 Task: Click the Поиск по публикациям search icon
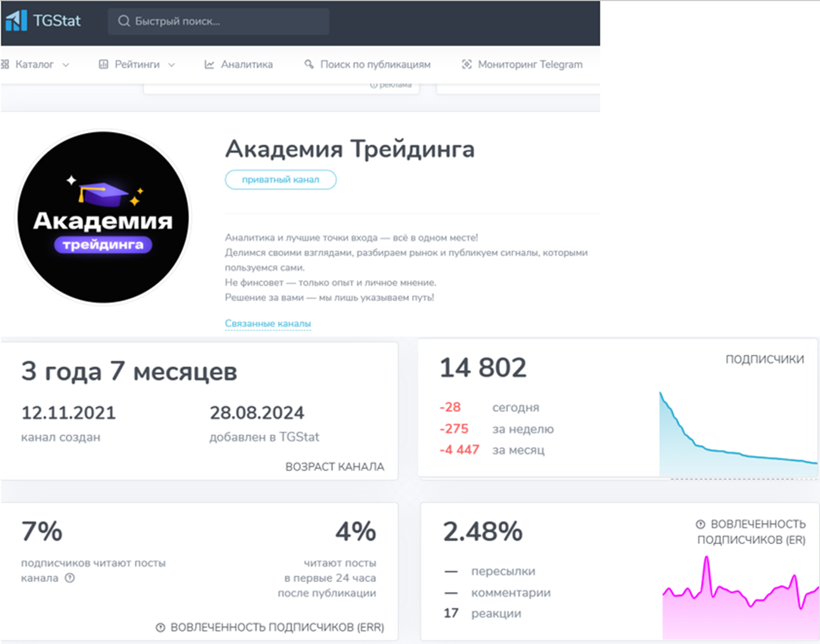tap(309, 64)
